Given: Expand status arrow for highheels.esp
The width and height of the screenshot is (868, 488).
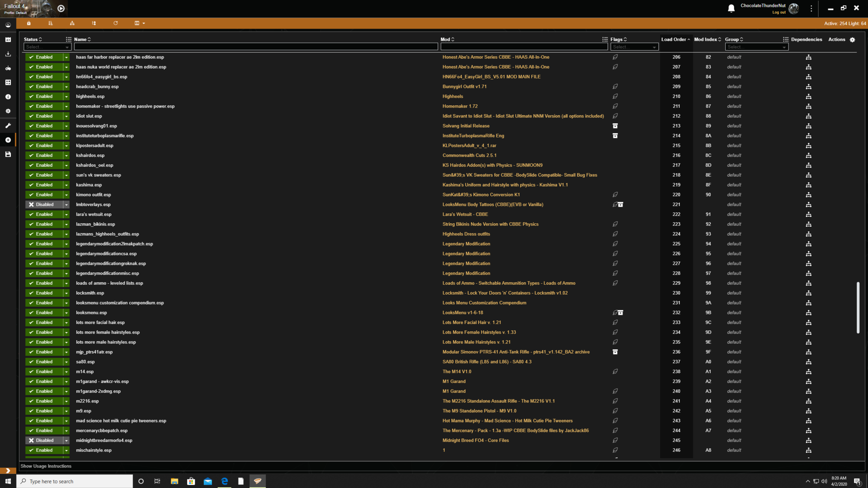Looking at the screenshot, I should click(66, 97).
